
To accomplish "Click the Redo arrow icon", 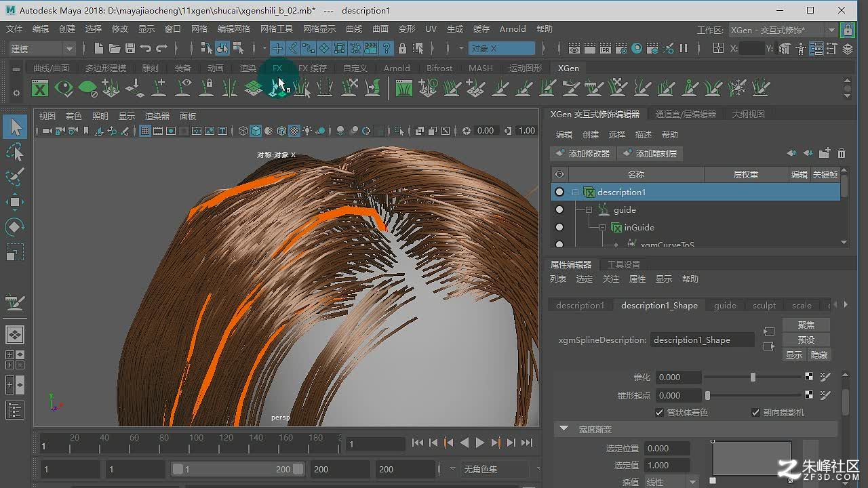I will point(161,48).
